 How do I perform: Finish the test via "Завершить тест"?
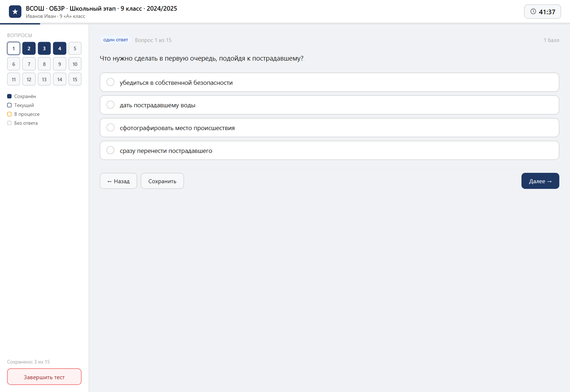(44, 377)
